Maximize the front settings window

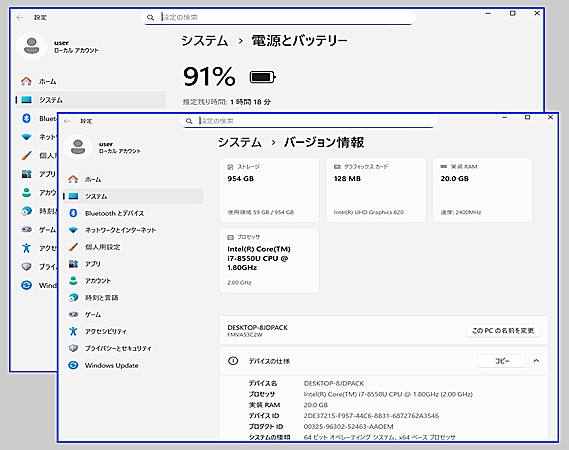(x=527, y=118)
